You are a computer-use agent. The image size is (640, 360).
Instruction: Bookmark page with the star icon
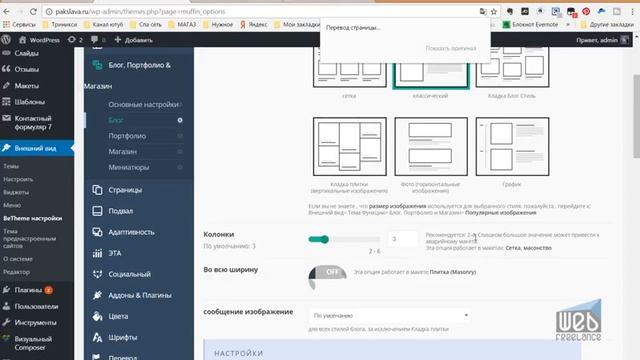494,11
